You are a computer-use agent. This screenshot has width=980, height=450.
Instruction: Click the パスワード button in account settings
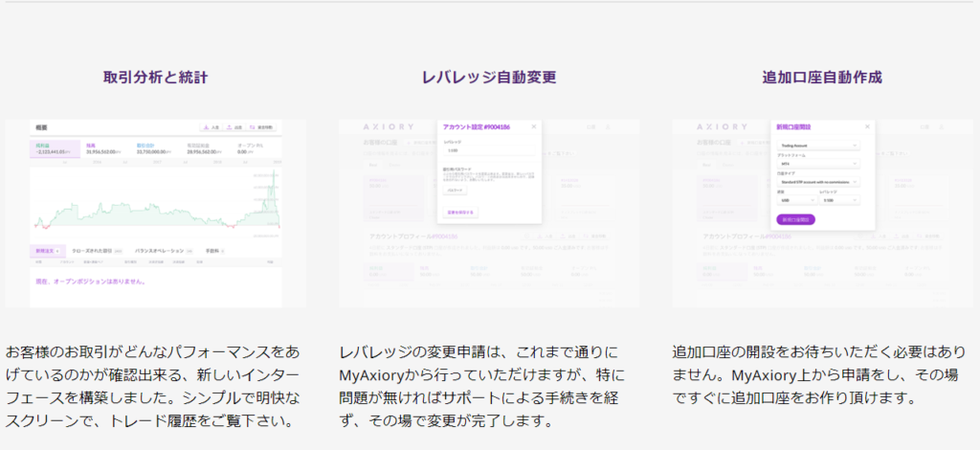tap(457, 191)
